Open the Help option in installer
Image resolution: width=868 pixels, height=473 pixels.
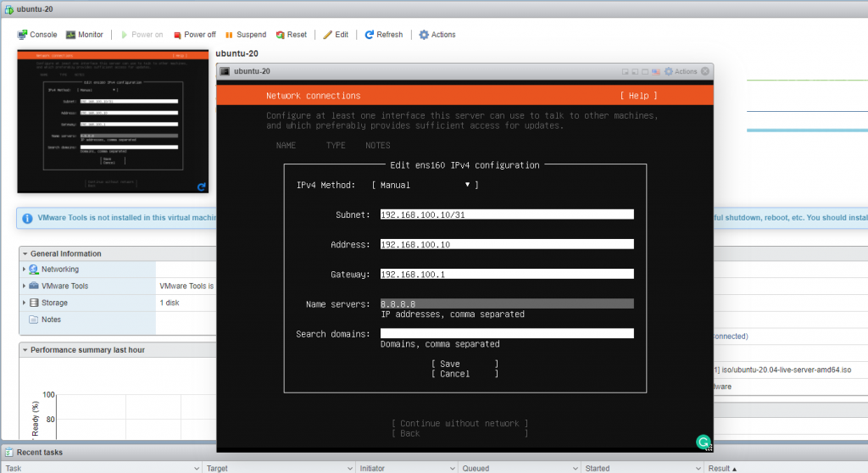tap(638, 96)
